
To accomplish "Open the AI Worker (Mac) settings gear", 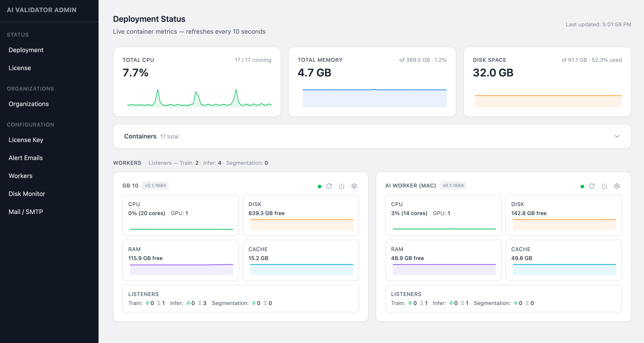I will pyautogui.click(x=617, y=186).
